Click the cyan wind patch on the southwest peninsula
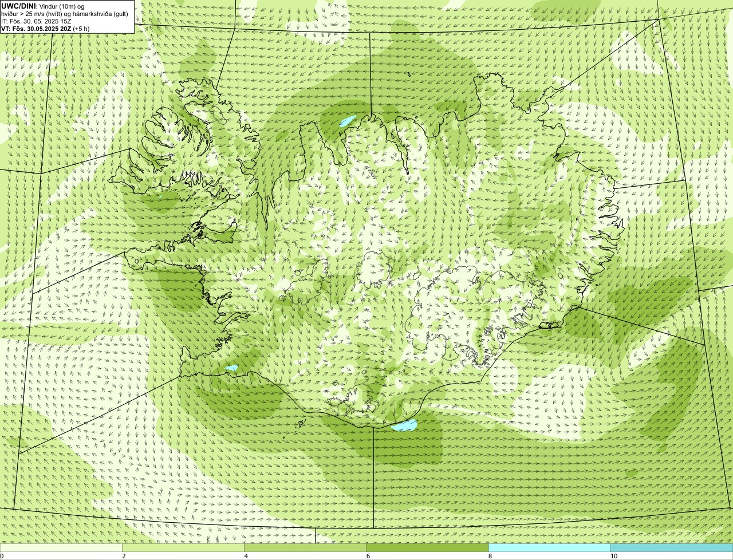733x560 pixels. [x=231, y=368]
